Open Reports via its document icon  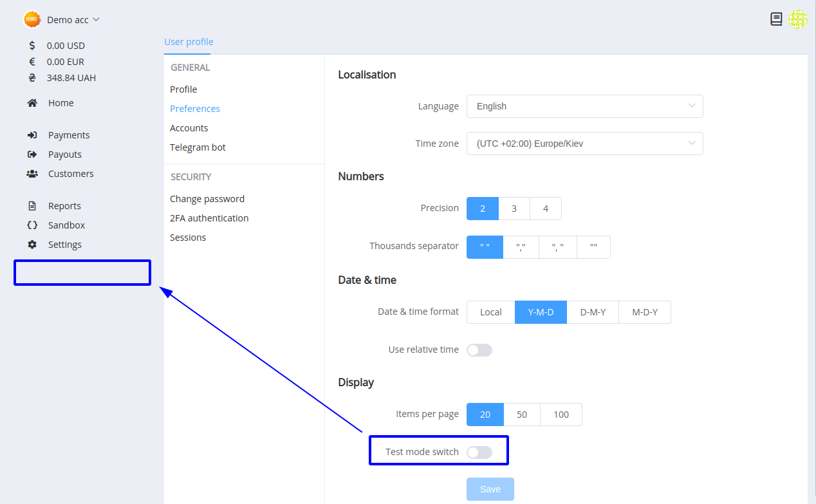32,206
